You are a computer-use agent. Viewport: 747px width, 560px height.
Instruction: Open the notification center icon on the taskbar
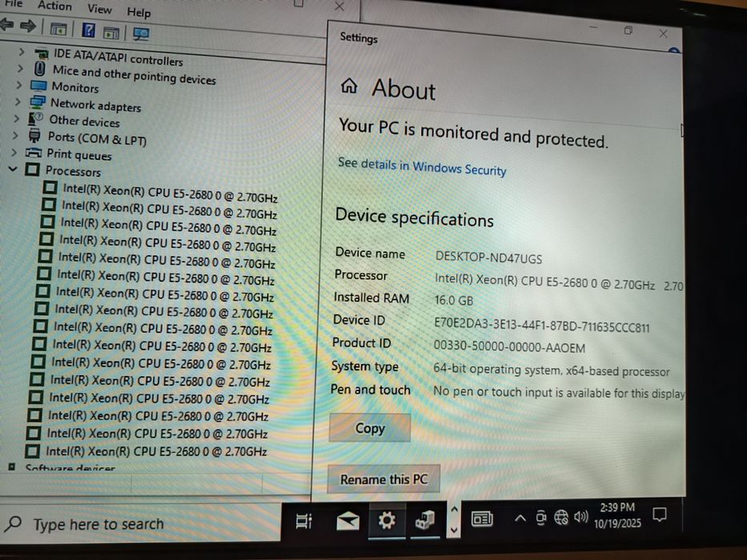[x=660, y=514]
